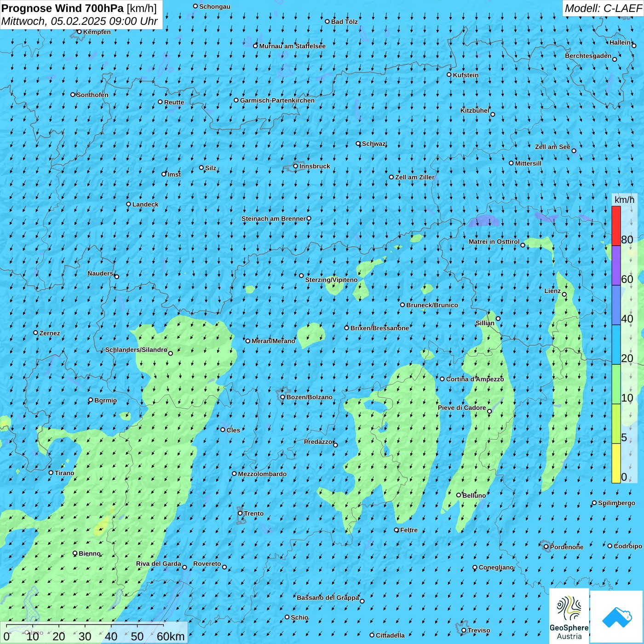Click the Predazzo city label

pos(318,442)
